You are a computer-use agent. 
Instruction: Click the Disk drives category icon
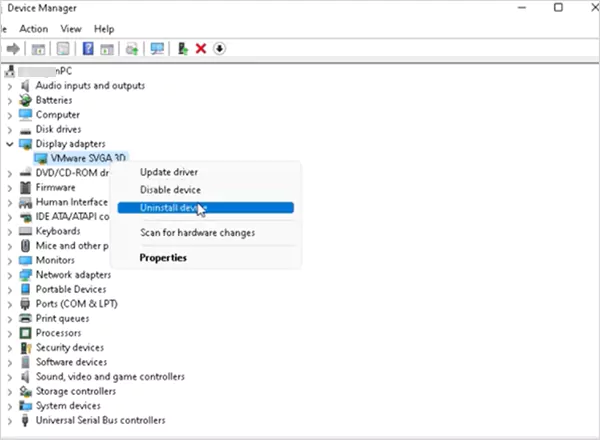click(25, 130)
